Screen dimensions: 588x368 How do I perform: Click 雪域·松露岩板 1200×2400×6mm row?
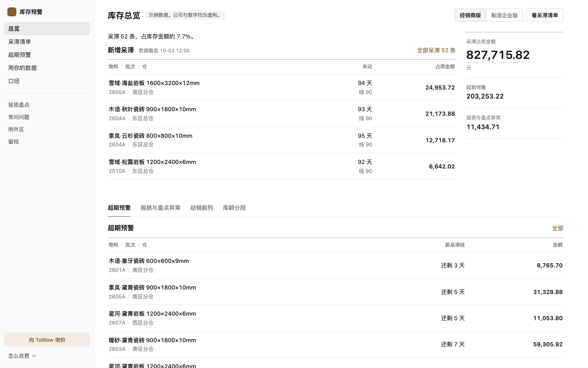click(282, 166)
